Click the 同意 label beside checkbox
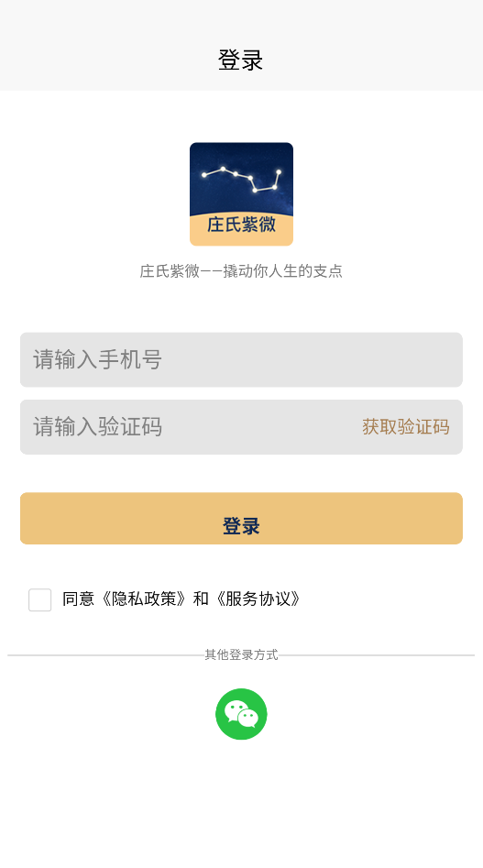483x868 pixels. (x=78, y=599)
